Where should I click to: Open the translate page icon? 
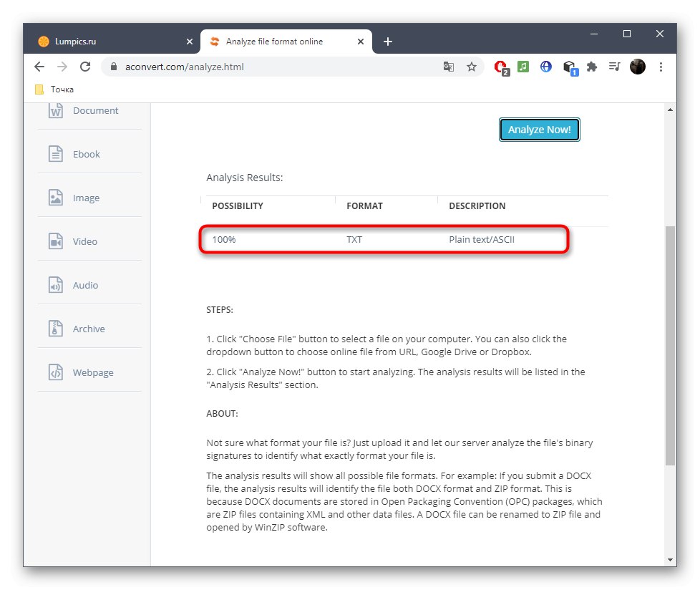(x=449, y=67)
